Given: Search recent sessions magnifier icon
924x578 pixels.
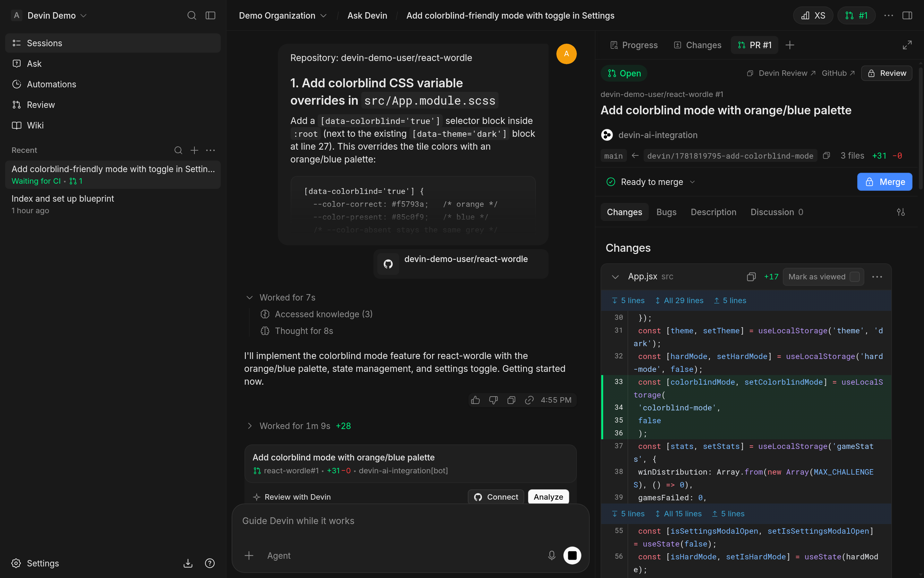Looking at the screenshot, I should [178, 150].
